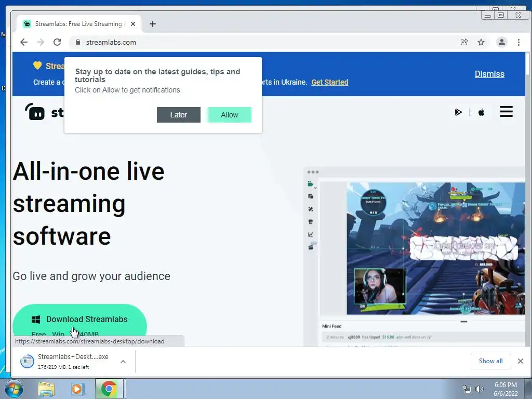Click the store icon in preview sidebar

click(x=311, y=221)
